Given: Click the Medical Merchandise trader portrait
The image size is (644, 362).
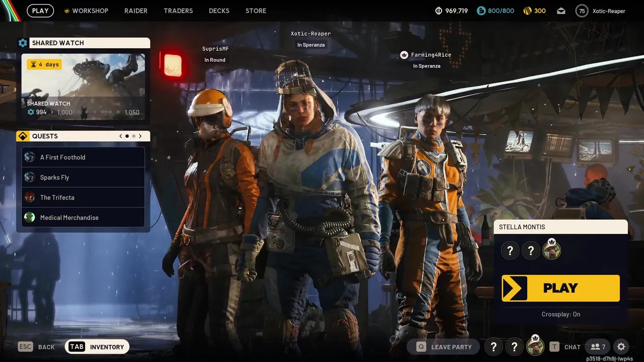Looking at the screenshot, I should [30, 218].
